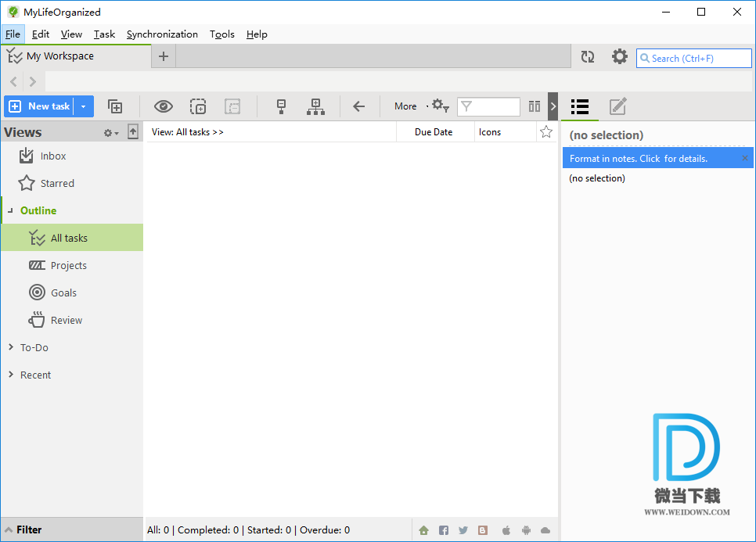Collapse the right panel with the arrow
756x542 pixels.
pyautogui.click(x=553, y=106)
